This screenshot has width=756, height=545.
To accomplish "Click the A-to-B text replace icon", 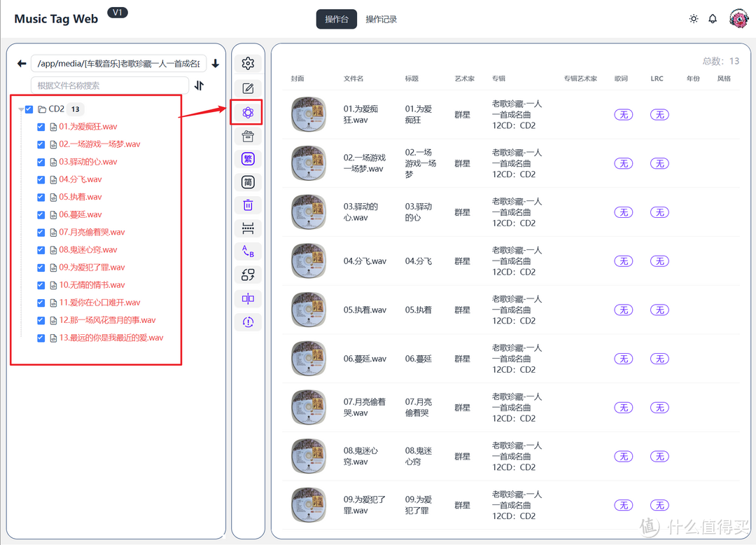I will pos(248,251).
